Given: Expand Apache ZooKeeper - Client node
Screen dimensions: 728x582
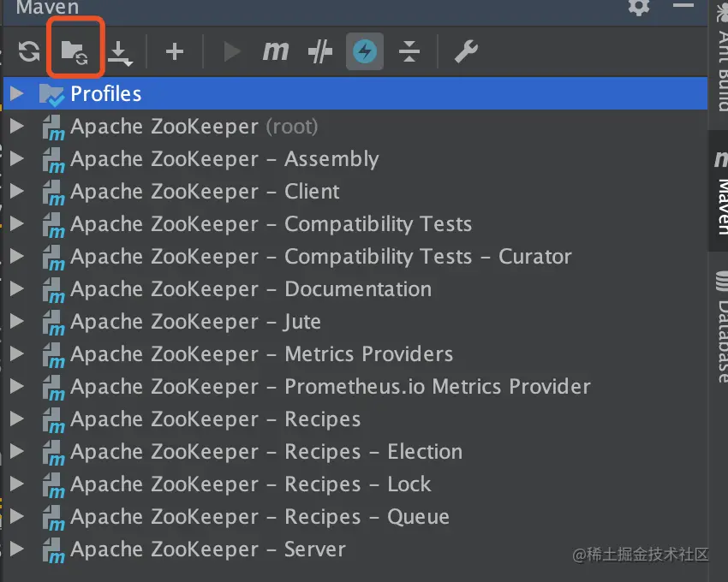Looking at the screenshot, I should (x=17, y=191).
